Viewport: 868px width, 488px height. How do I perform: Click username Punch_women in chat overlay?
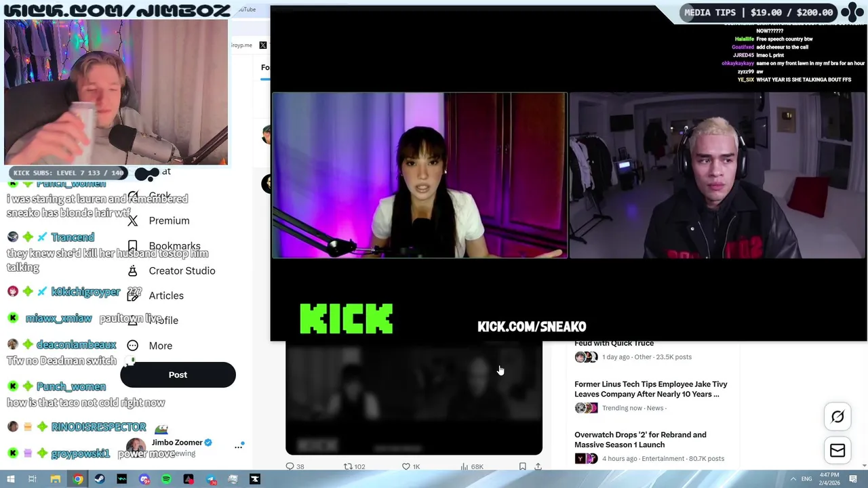click(x=71, y=386)
